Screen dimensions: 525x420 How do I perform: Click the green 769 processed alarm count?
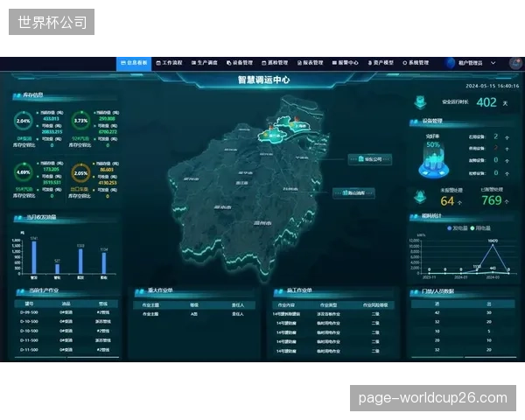(492, 200)
